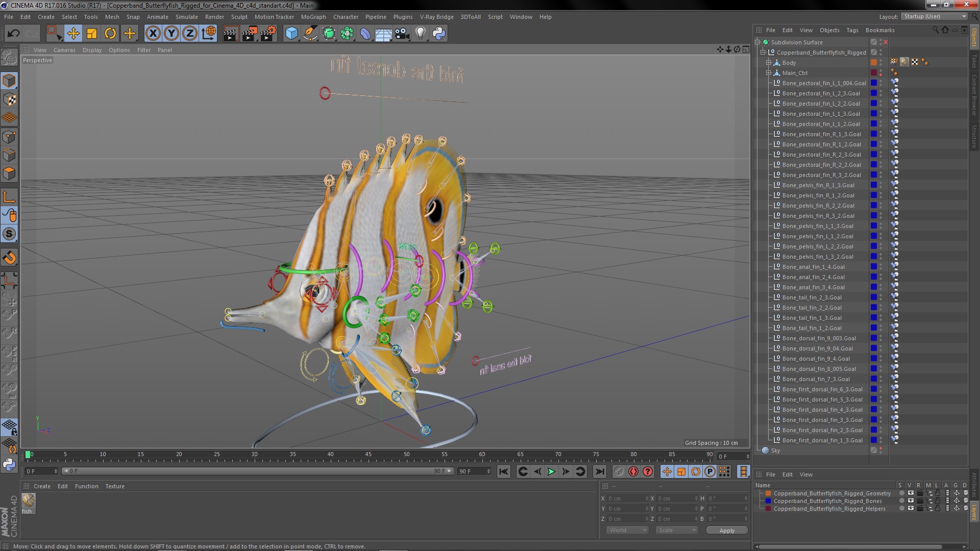Add a Camera object icon

[x=402, y=34]
